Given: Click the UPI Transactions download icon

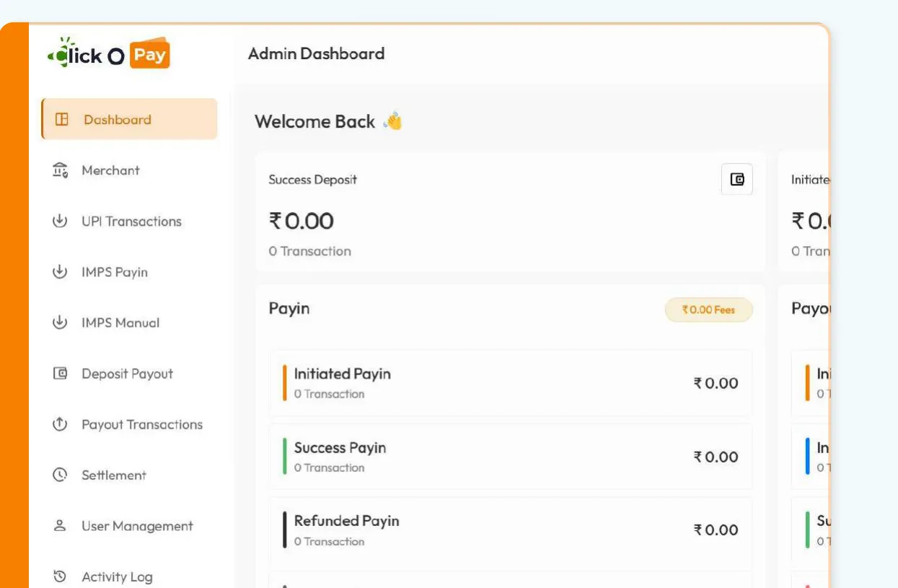Looking at the screenshot, I should 60,221.
